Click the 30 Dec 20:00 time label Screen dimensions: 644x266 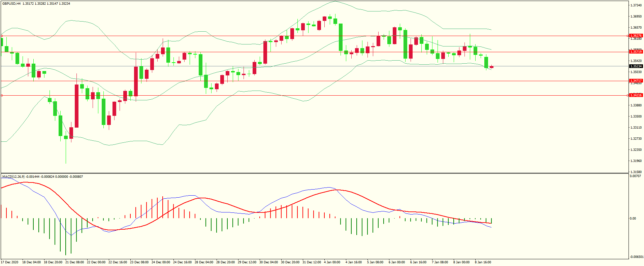click(x=290, y=262)
